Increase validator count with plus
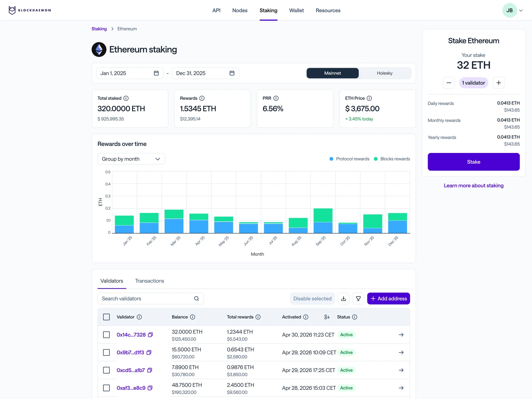The height and width of the screenshot is (399, 532). (499, 83)
